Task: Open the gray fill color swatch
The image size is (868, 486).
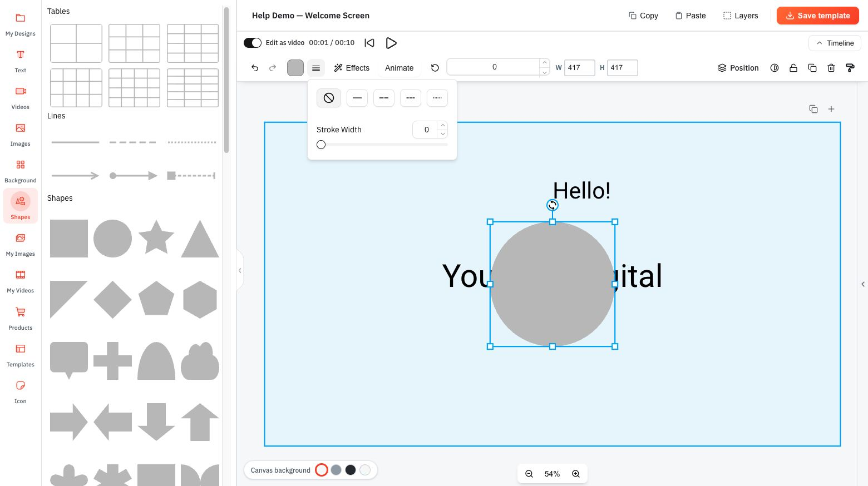Action: pyautogui.click(x=295, y=68)
